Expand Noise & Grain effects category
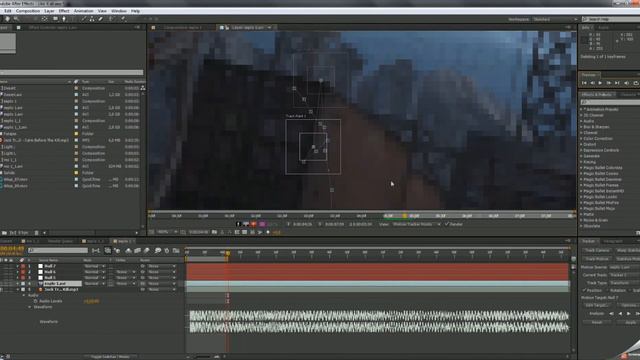640x360 pixels. [581, 220]
